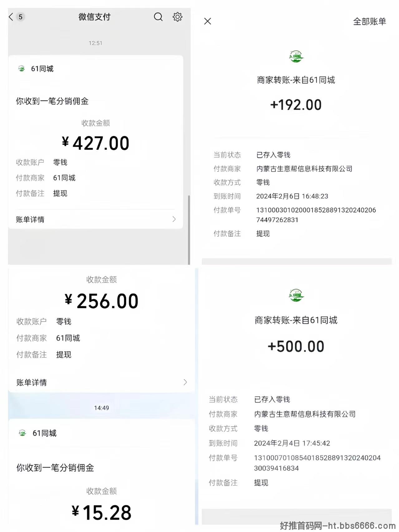Expand 账单详情 chevron under ¥427.00

click(x=174, y=219)
